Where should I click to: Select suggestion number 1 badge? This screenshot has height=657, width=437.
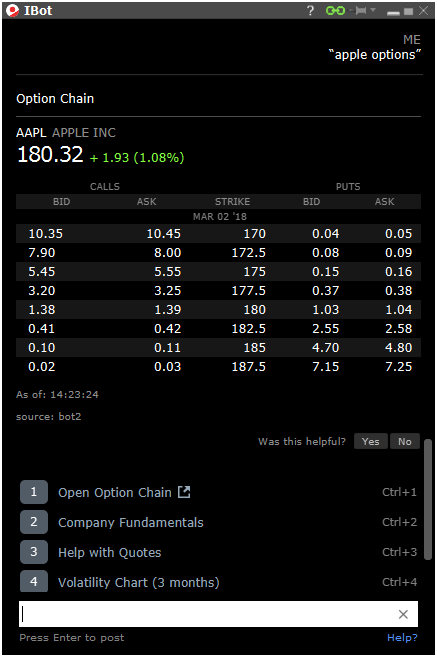(x=34, y=492)
